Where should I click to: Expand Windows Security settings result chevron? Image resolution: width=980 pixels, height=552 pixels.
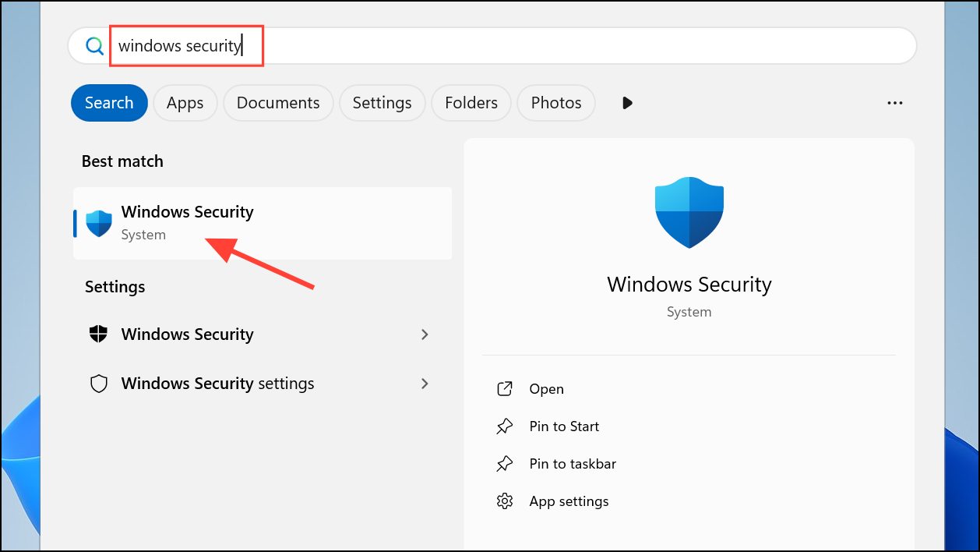coord(425,334)
